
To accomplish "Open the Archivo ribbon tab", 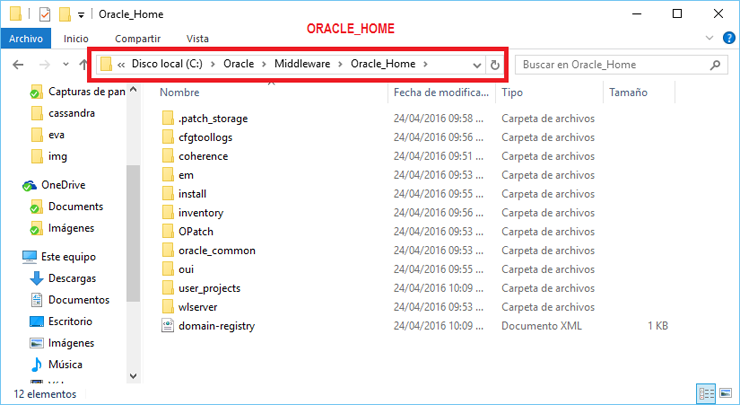I will pos(26,39).
